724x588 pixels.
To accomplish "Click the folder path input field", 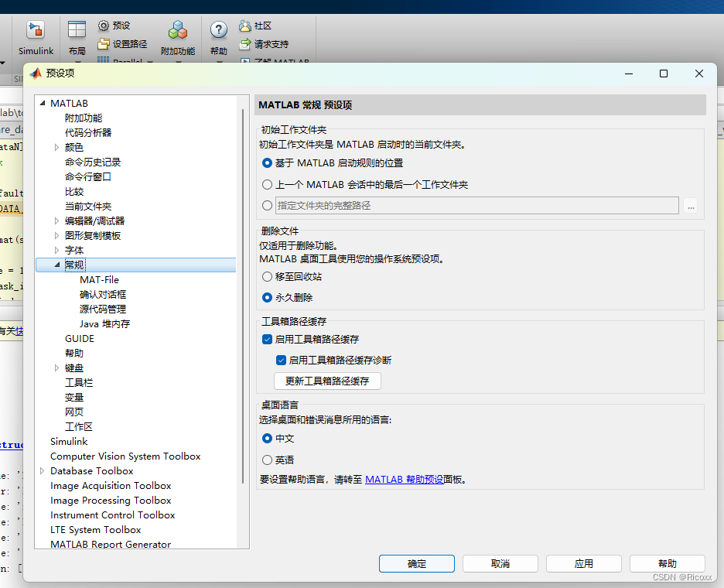I will point(477,206).
